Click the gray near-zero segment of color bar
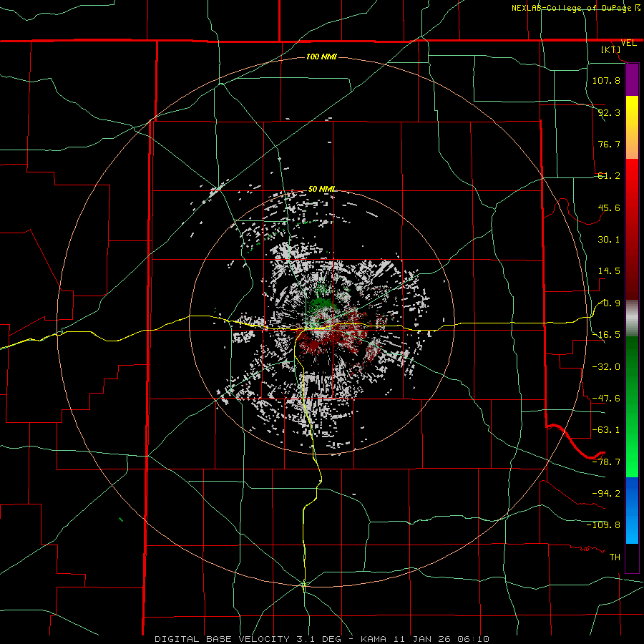Viewport: 644px width, 644px height. coord(632,318)
